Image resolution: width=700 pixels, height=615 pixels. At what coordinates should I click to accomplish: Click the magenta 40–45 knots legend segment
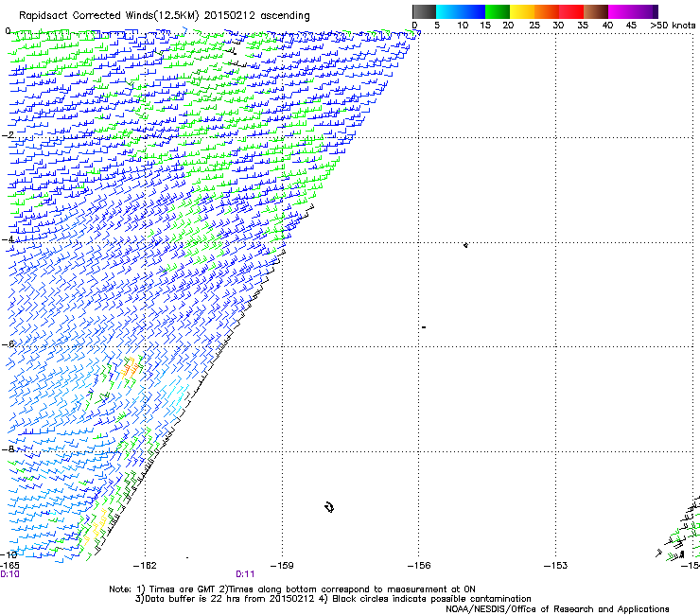621,11
